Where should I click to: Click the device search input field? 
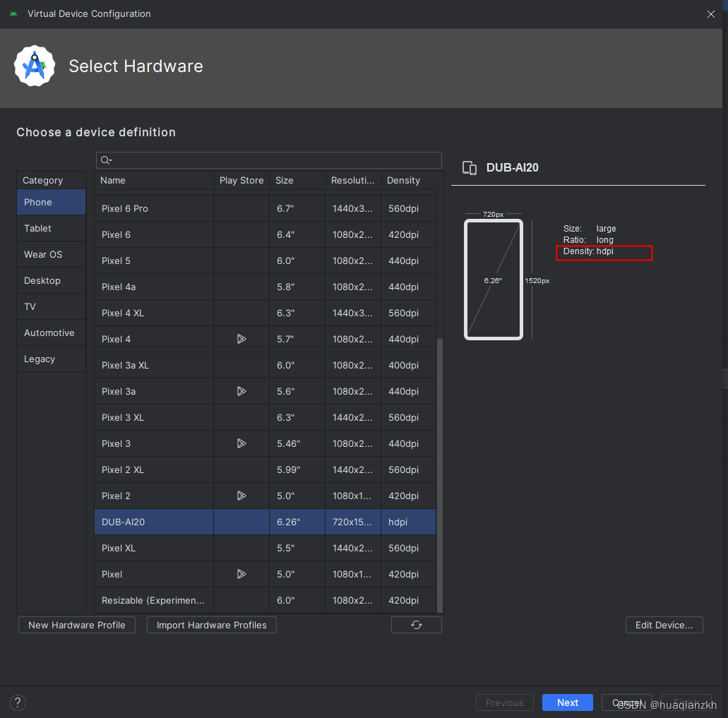[x=269, y=160]
